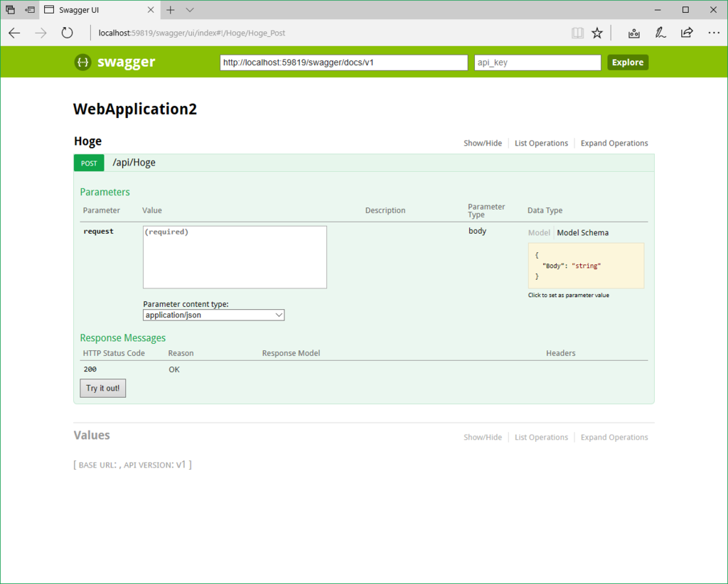Open the Hub favorites panel icon
The width and height of the screenshot is (728, 584).
point(634,33)
